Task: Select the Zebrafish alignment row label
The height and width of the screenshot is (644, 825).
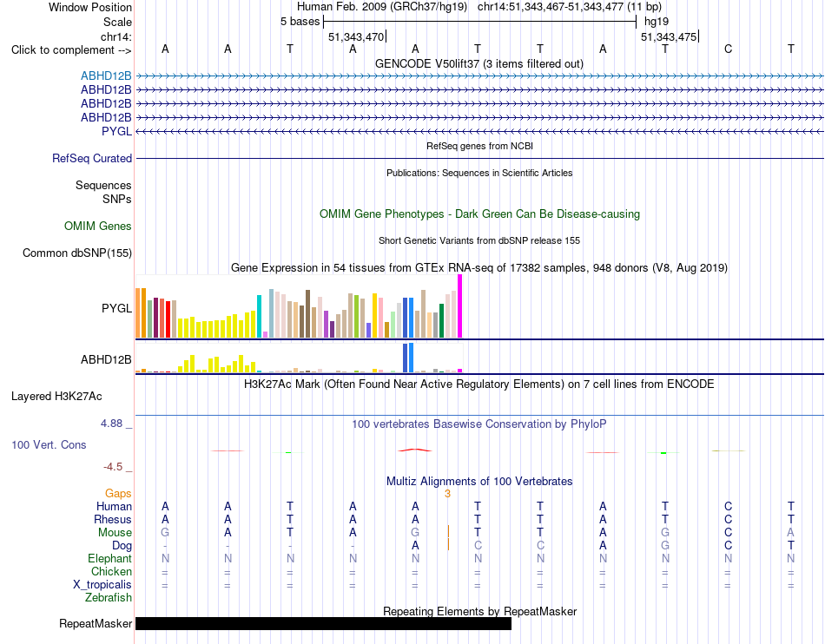Action: coord(109,598)
